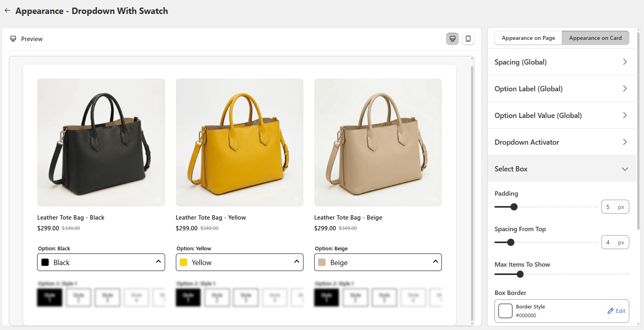Adjust the Padding slider handle
This screenshot has height=330, width=644.
coord(514,207)
